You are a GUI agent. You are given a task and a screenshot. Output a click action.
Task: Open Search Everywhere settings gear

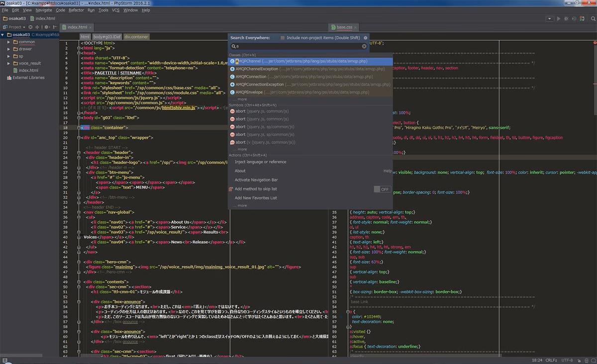[366, 38]
